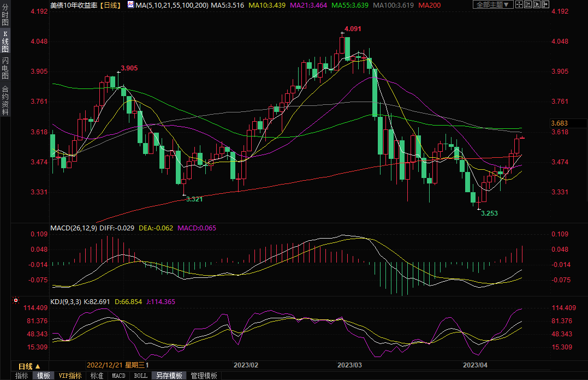The width and height of the screenshot is (588, 380).
Task: Show 合约资料 contract info tab
Action: [x=5, y=100]
